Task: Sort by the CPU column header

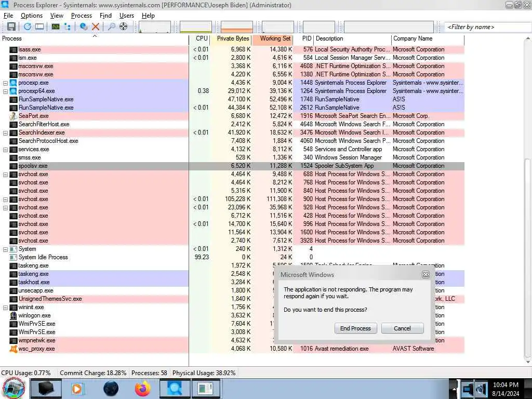Action: 200,38
